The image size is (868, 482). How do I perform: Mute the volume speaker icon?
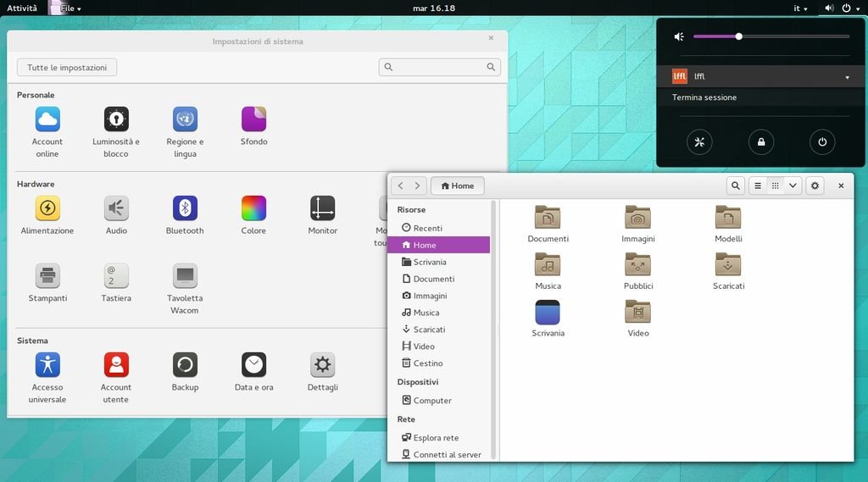pyautogui.click(x=679, y=36)
